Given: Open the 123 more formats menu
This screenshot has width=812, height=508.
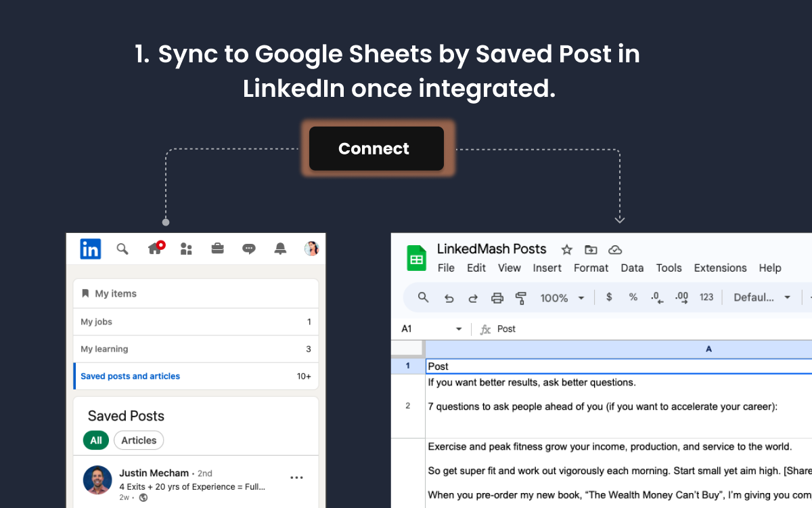Looking at the screenshot, I should click(x=706, y=297).
